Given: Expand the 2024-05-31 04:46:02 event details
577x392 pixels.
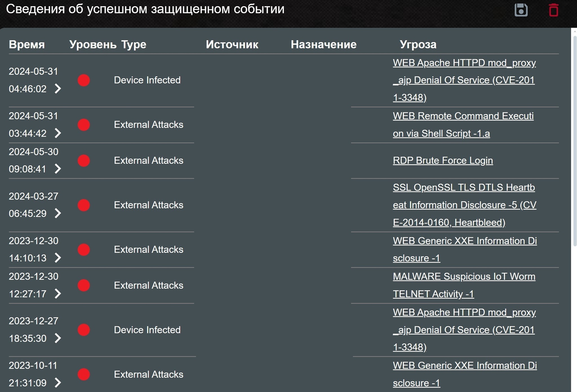Looking at the screenshot, I should 58,89.
